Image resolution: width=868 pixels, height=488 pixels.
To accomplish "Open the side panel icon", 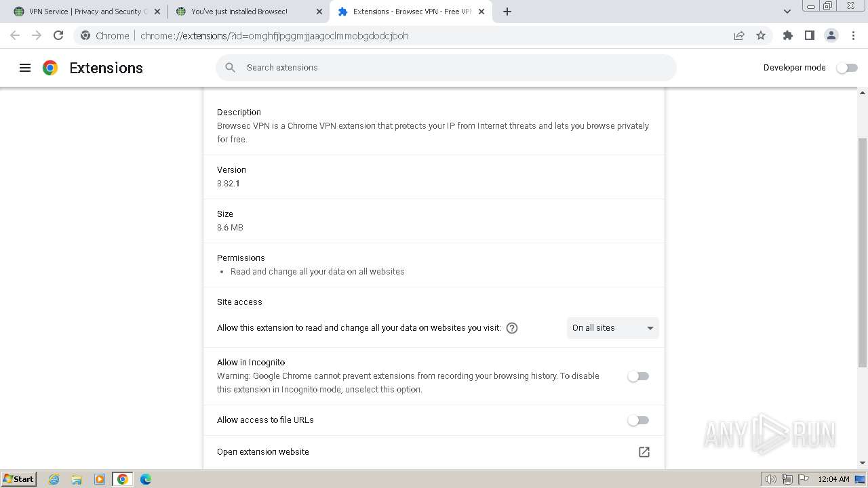I will click(x=810, y=36).
